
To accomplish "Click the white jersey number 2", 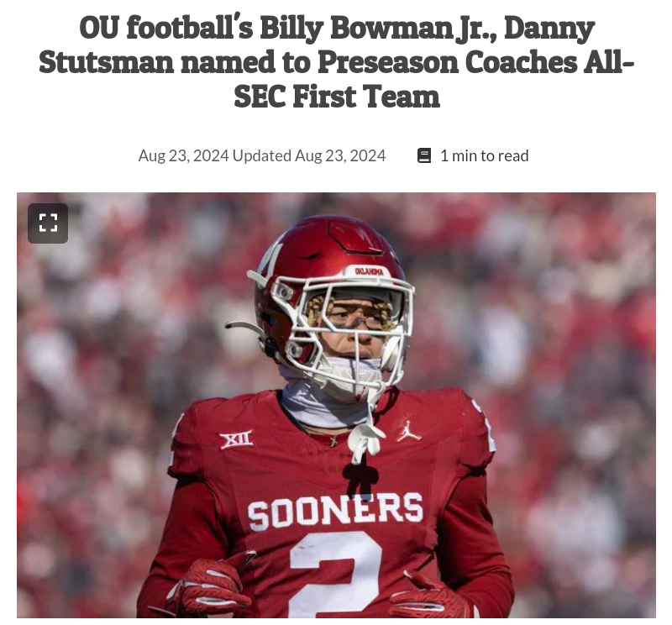I will click(x=336, y=574).
